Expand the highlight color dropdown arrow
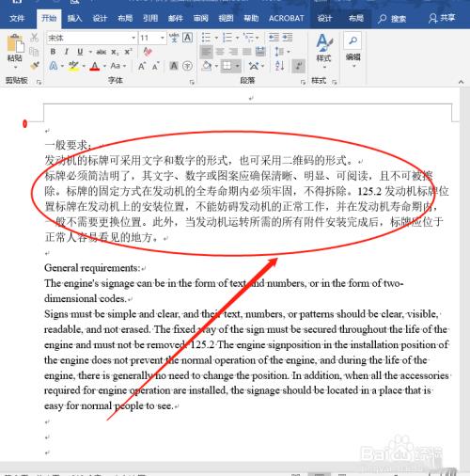 click(x=84, y=66)
